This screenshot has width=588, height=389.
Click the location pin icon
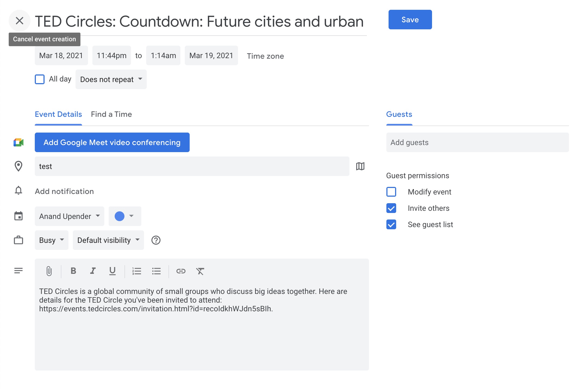[x=18, y=166]
